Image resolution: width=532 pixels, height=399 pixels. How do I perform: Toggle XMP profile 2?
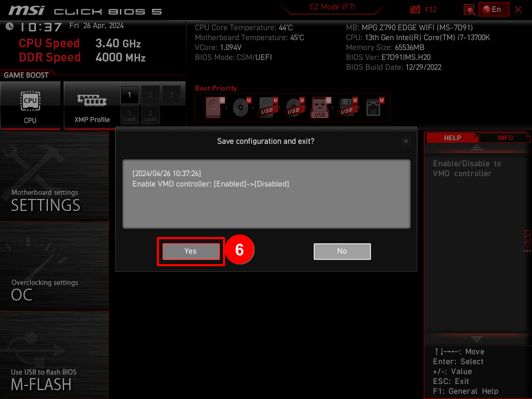click(150, 95)
